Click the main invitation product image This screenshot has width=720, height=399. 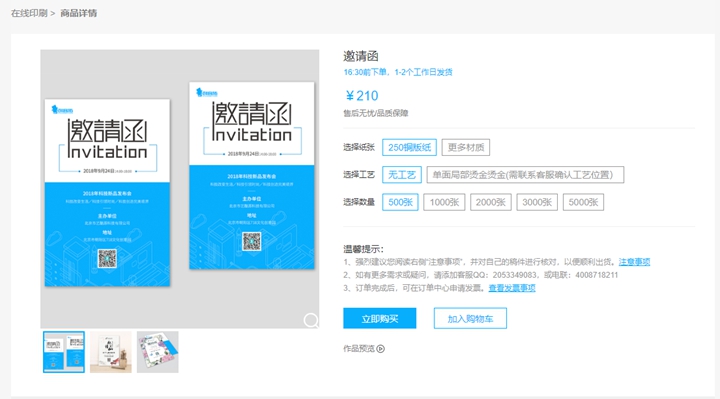pos(180,189)
